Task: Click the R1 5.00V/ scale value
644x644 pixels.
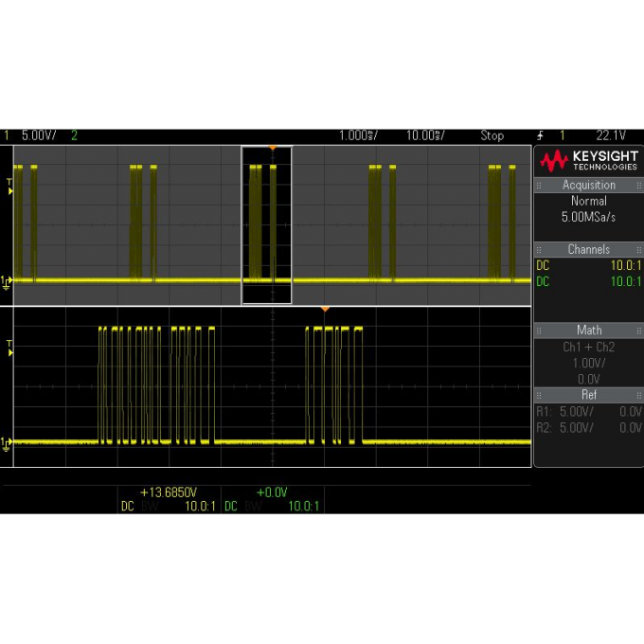Action: [577, 412]
